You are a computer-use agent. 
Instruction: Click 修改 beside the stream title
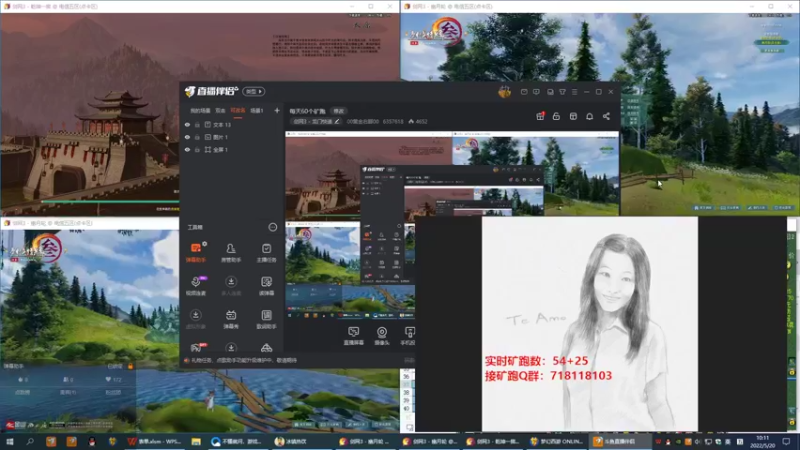pos(338,111)
